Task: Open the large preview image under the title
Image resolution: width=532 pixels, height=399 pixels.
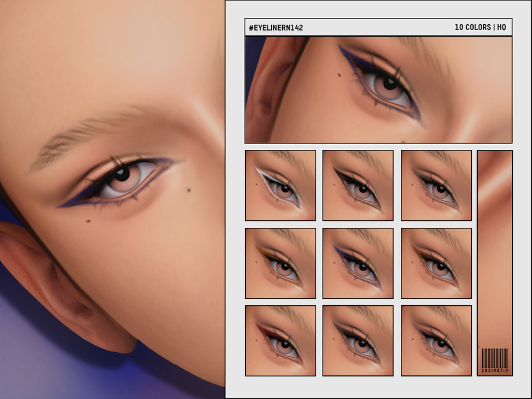Action: [378, 90]
